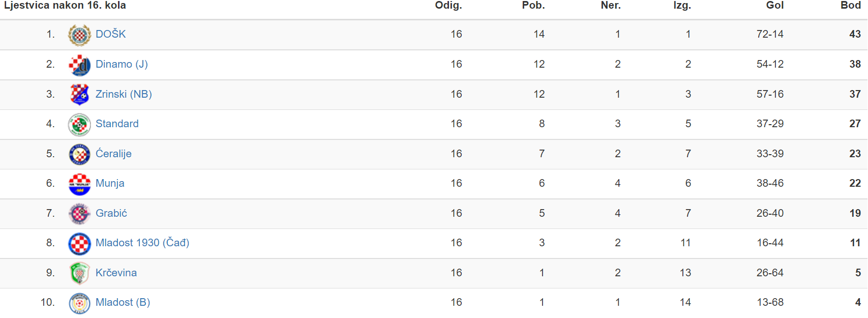Click the Dinamo (J) club crest
This screenshot has height=318, width=868.
coord(79,65)
